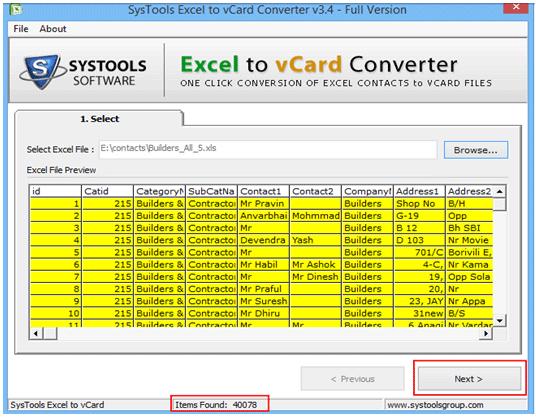536x417 pixels.
Task: Select the 'Mr Dinesh' cell
Action: (x=315, y=277)
